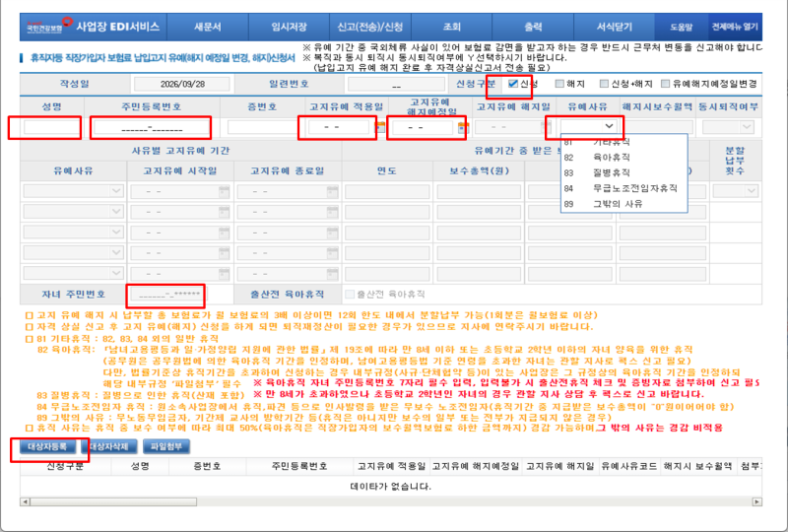Click the scrollbar right arrow
The width and height of the screenshot is (788, 532).
(756, 501)
